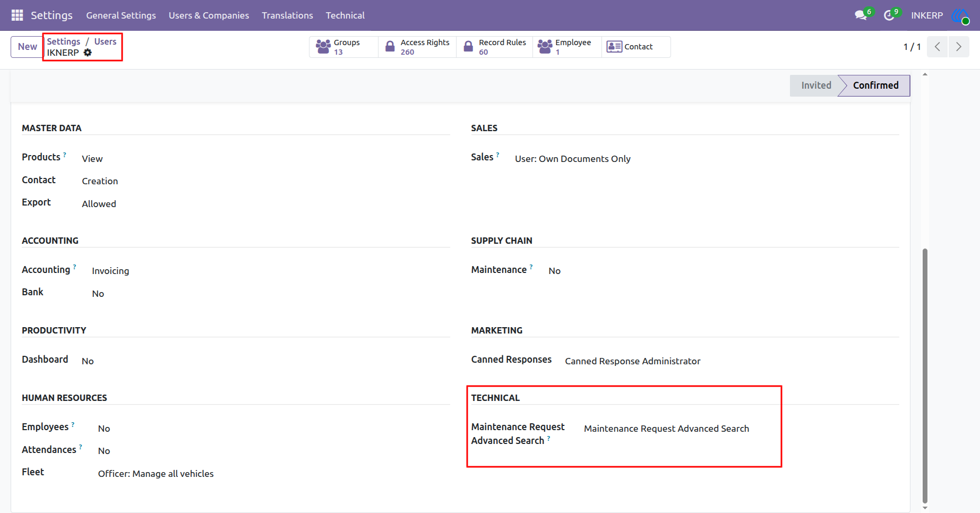Open Users & Companies menu
This screenshot has width=980, height=513.
click(x=209, y=15)
